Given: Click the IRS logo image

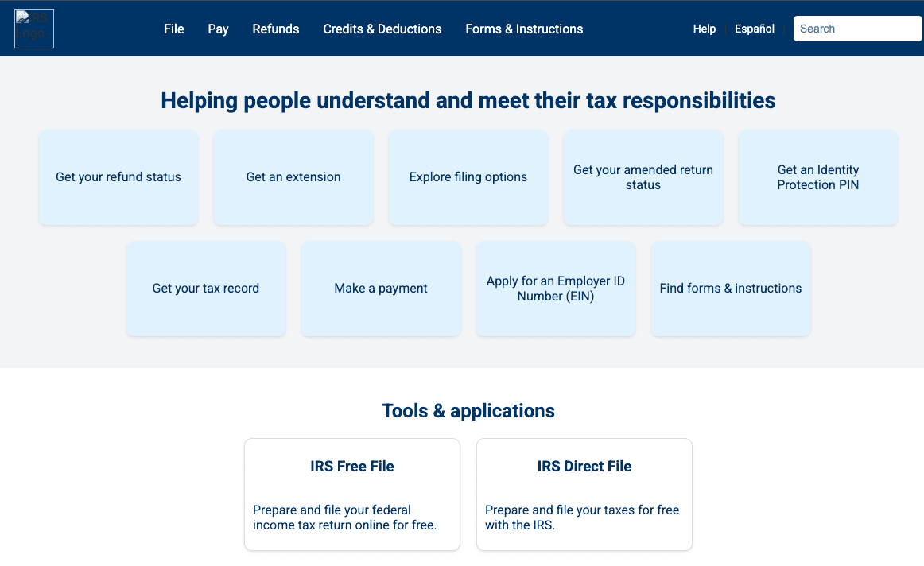Looking at the screenshot, I should tap(34, 29).
